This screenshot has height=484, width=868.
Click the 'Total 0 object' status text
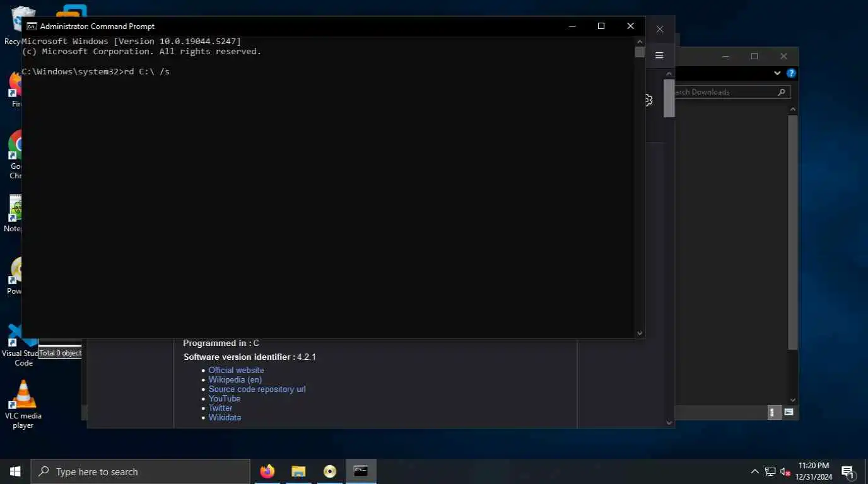coord(60,353)
